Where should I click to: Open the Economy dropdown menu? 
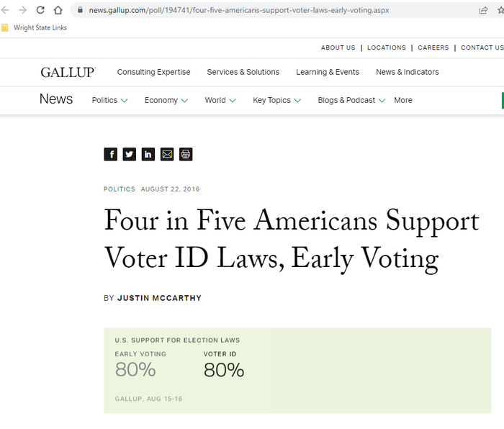(x=166, y=100)
